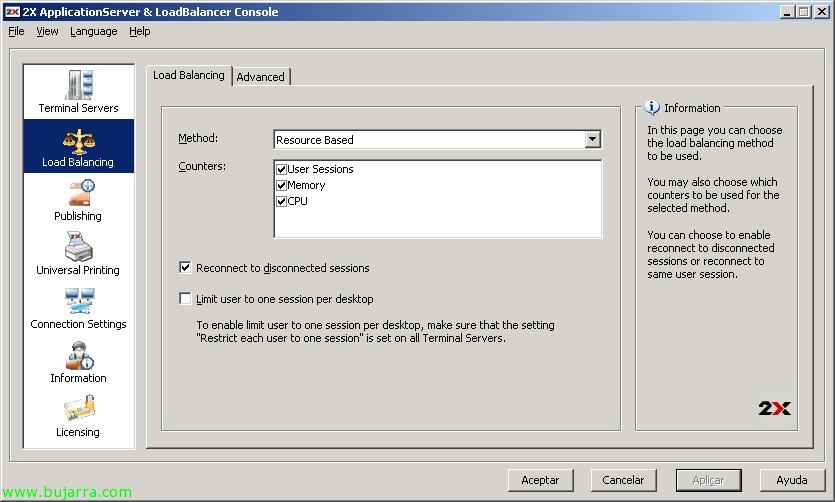Select the Publishing label in sidebar

78,216
